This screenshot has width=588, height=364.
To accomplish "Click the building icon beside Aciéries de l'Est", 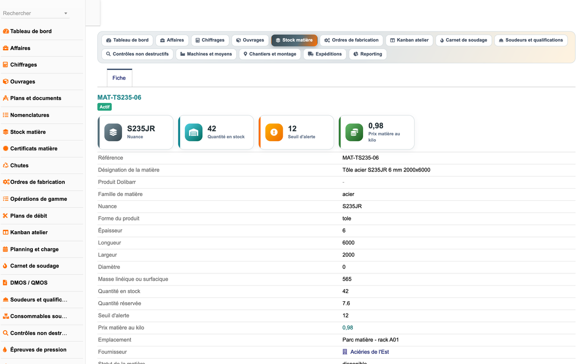I will coord(345,352).
